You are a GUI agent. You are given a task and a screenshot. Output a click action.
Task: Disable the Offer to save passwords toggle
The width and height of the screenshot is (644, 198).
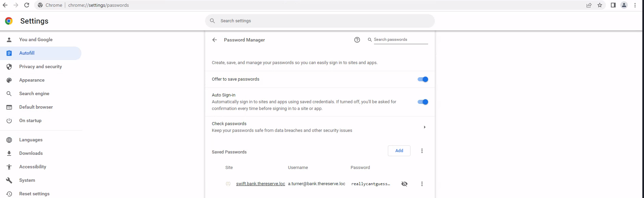pos(423,79)
